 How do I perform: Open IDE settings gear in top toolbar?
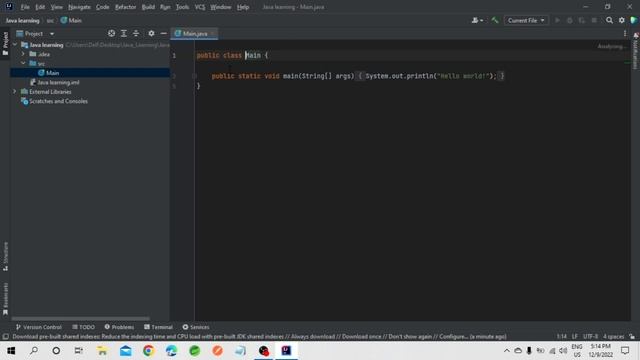click(622, 20)
